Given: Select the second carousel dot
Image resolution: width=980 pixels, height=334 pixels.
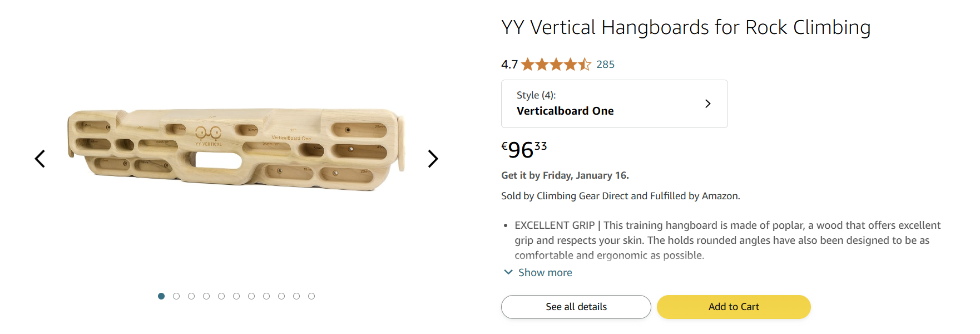Looking at the screenshot, I should (x=176, y=296).
